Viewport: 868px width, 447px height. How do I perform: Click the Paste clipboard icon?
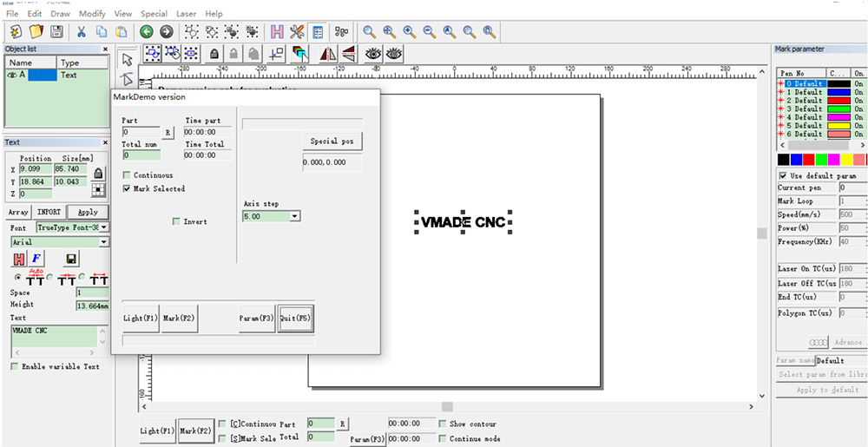(x=122, y=31)
